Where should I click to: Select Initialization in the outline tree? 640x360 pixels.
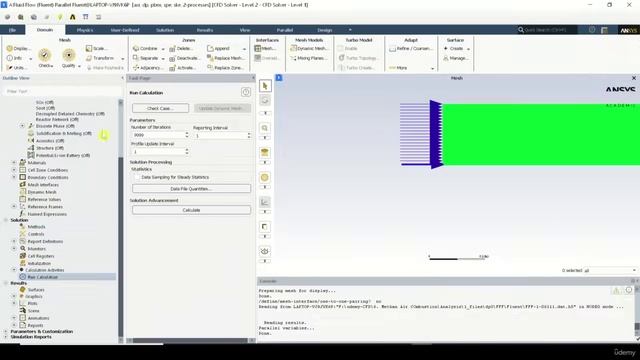coord(39,263)
